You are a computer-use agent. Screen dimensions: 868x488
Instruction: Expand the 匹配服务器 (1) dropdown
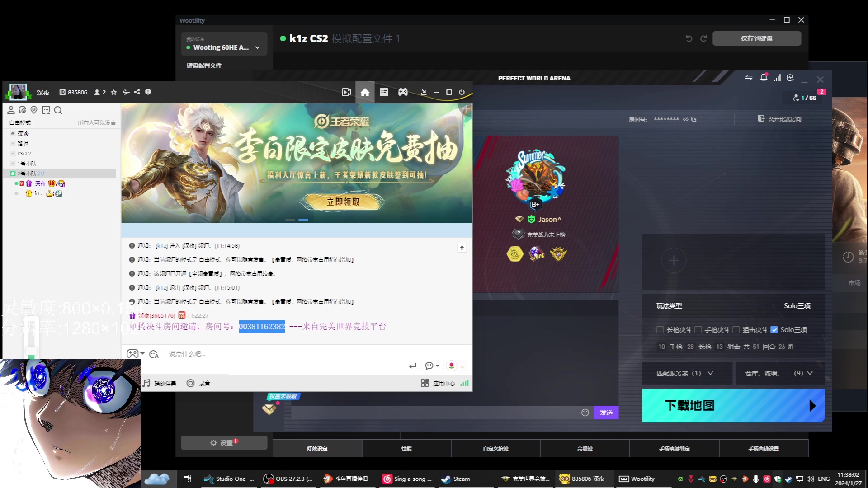tap(687, 373)
